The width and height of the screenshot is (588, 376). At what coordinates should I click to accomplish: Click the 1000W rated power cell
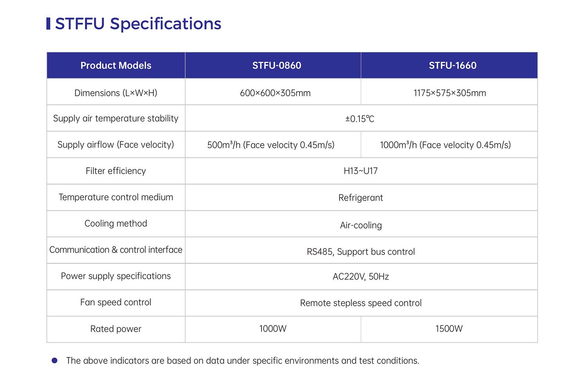[273, 329]
